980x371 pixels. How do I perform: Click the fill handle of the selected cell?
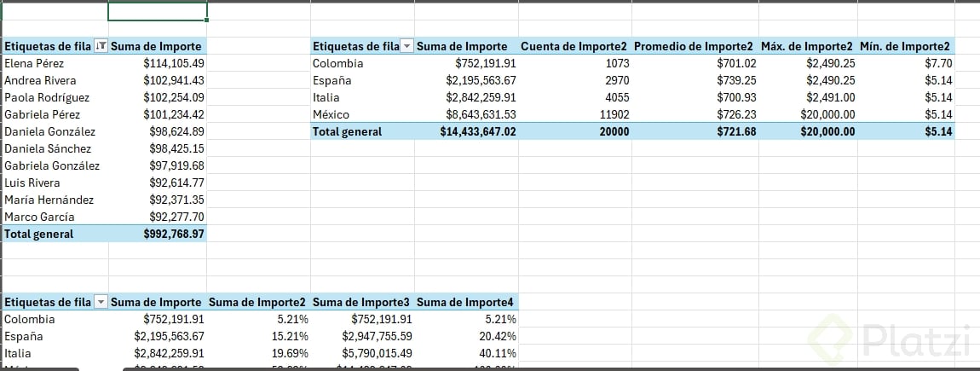(x=206, y=21)
